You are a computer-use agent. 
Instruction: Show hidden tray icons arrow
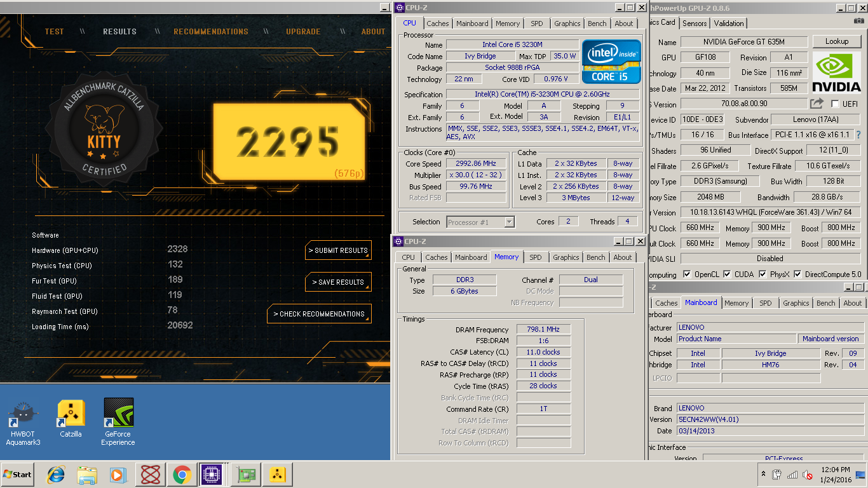pos(763,475)
